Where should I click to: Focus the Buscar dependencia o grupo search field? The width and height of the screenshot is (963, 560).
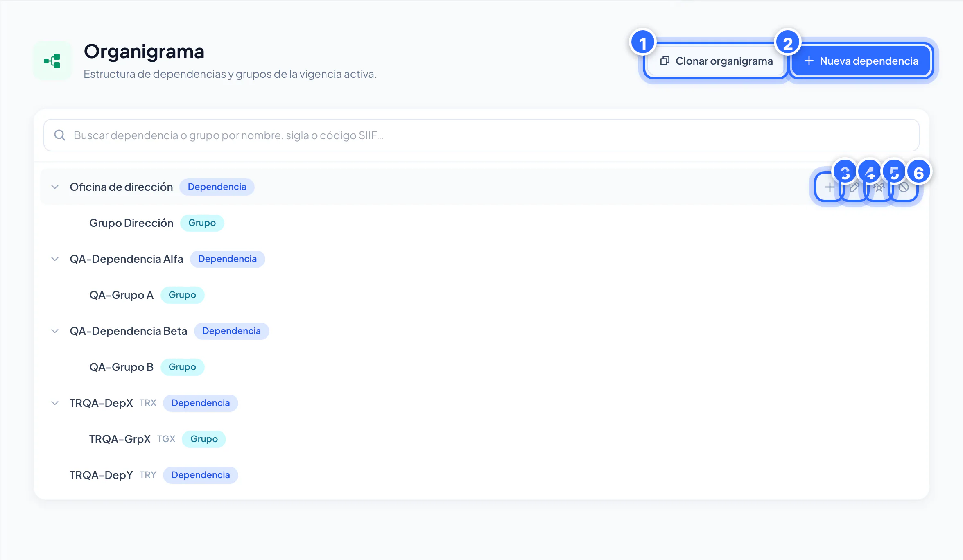(x=481, y=135)
